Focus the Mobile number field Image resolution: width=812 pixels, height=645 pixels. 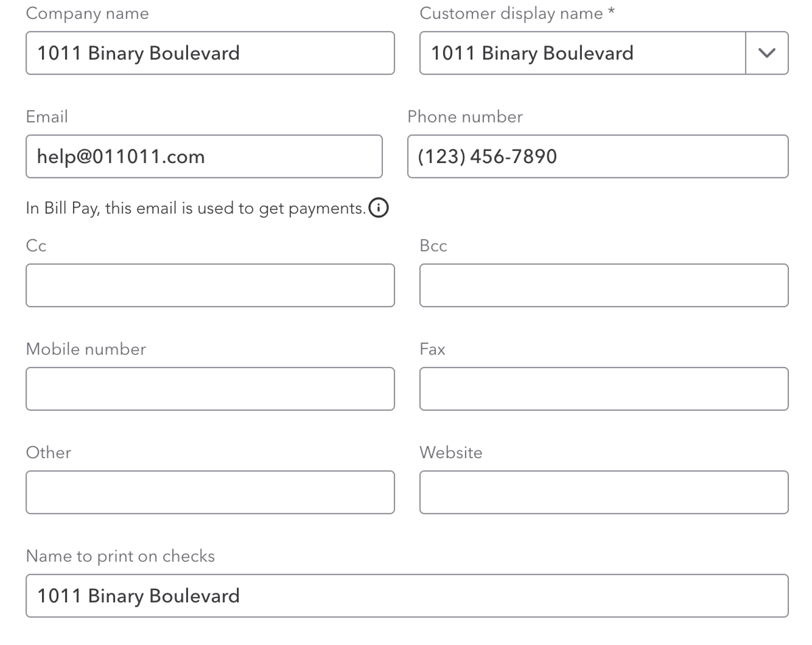[210, 388]
